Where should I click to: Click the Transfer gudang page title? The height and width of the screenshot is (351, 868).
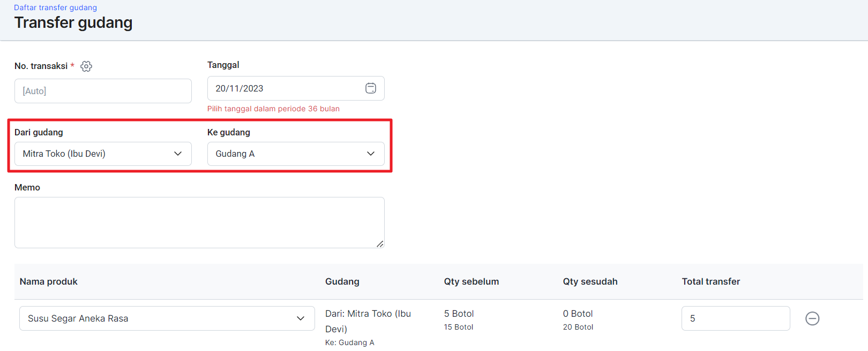click(x=73, y=23)
